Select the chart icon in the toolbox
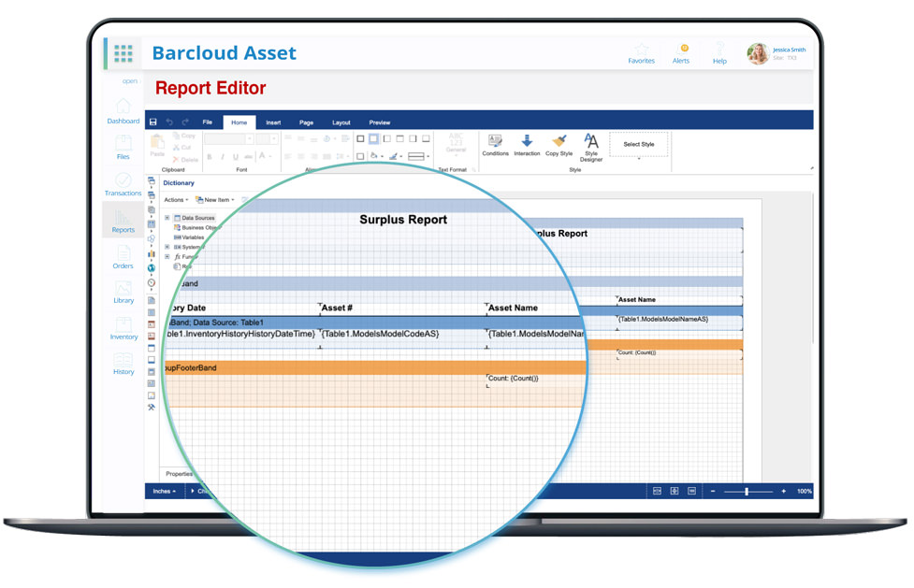The width and height of the screenshot is (914, 588). click(x=152, y=253)
